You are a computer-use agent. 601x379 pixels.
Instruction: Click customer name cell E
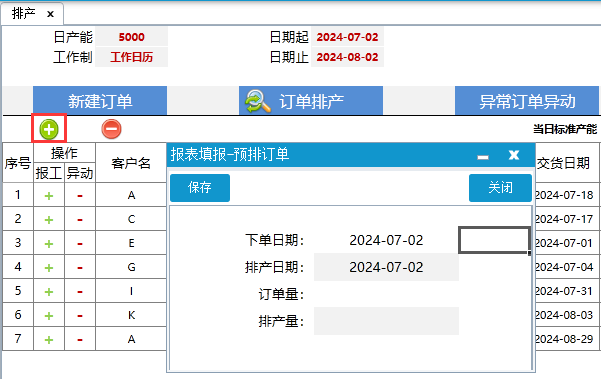pos(131,243)
